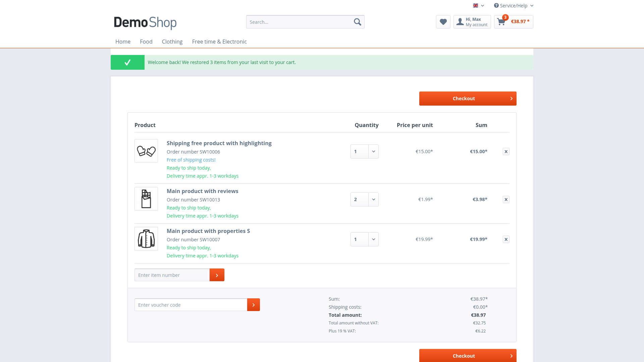Open the Clothing category

172,42
